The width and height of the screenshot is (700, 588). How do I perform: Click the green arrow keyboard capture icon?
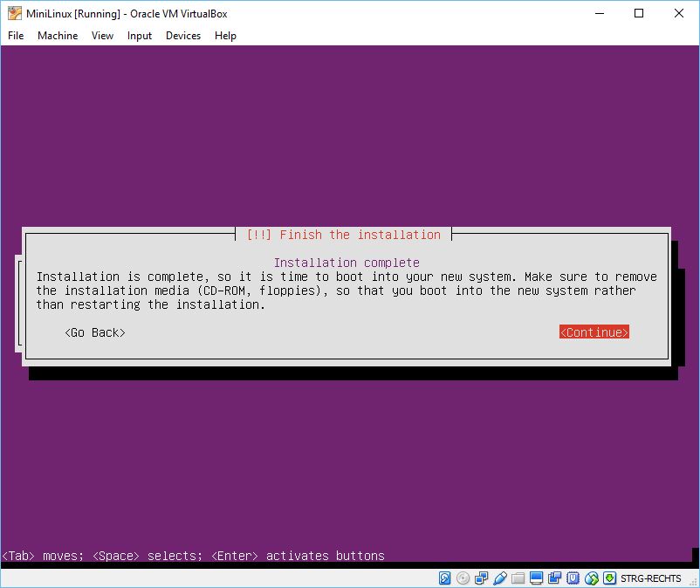point(609,578)
